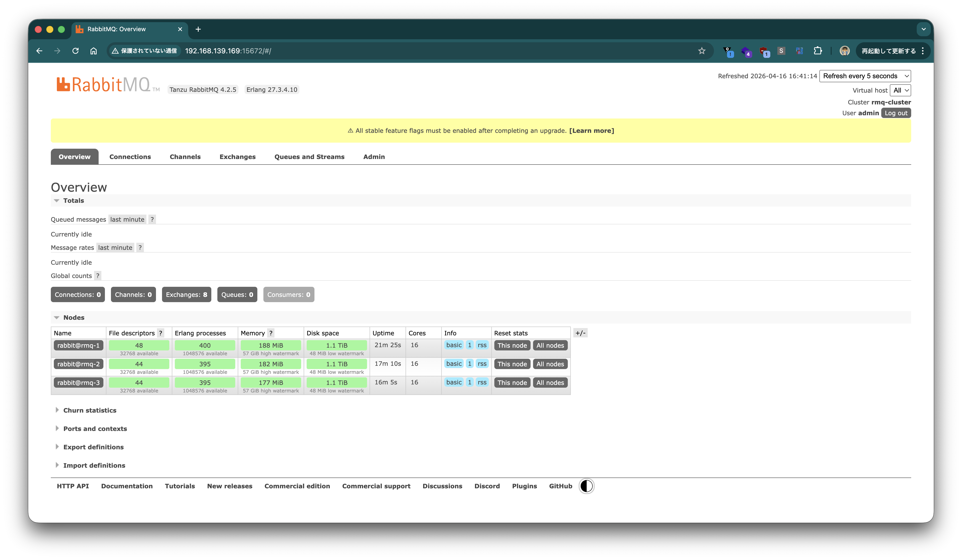Open the browser profile avatar
Viewport: 962px width, 560px height.
tap(845, 51)
